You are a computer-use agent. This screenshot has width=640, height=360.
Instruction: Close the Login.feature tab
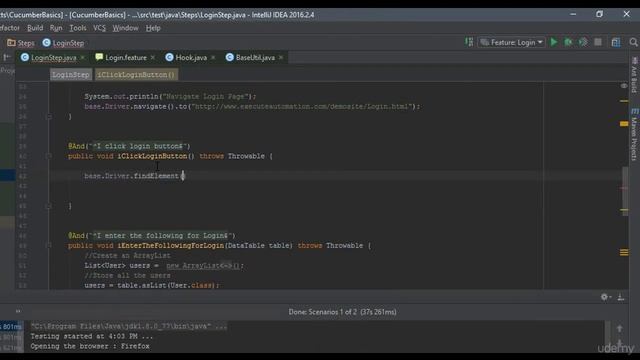[x=153, y=58]
